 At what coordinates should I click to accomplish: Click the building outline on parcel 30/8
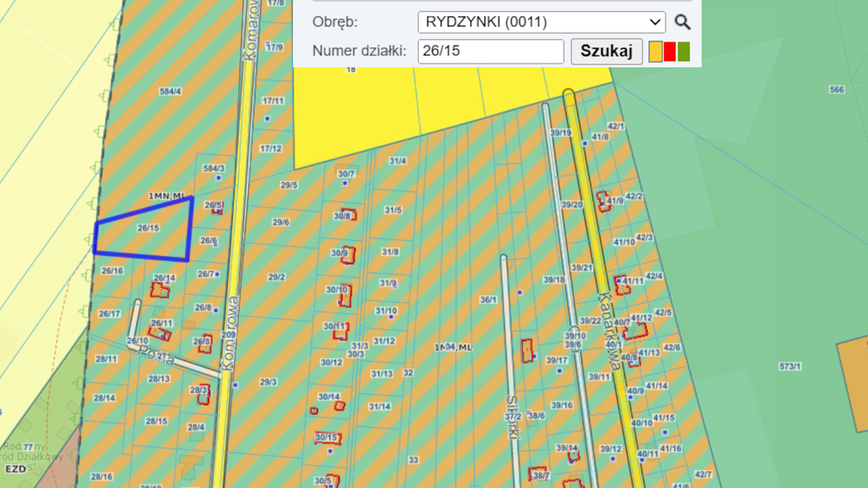click(x=348, y=215)
